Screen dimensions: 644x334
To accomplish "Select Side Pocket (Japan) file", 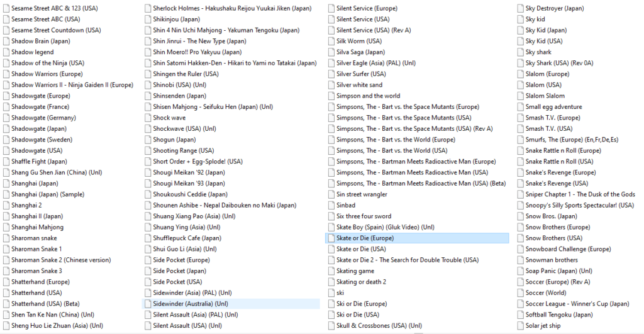I will 179,271.
